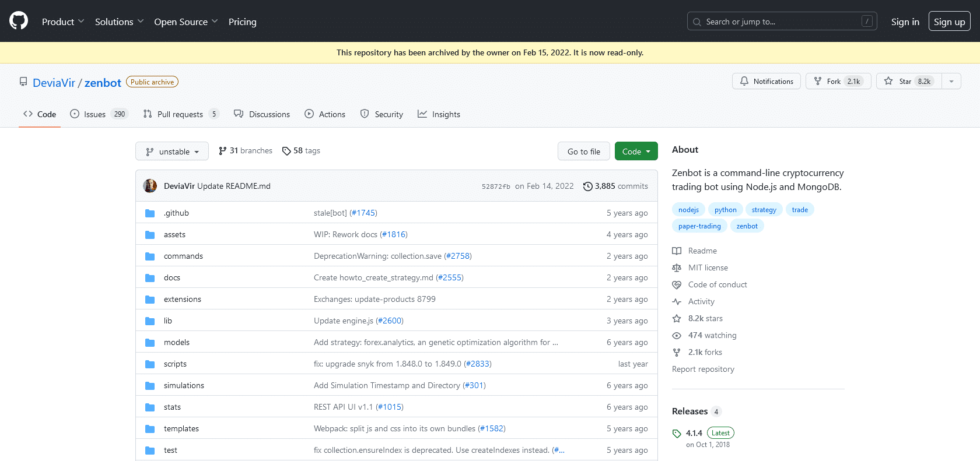Open pull request #2758 link

point(458,256)
